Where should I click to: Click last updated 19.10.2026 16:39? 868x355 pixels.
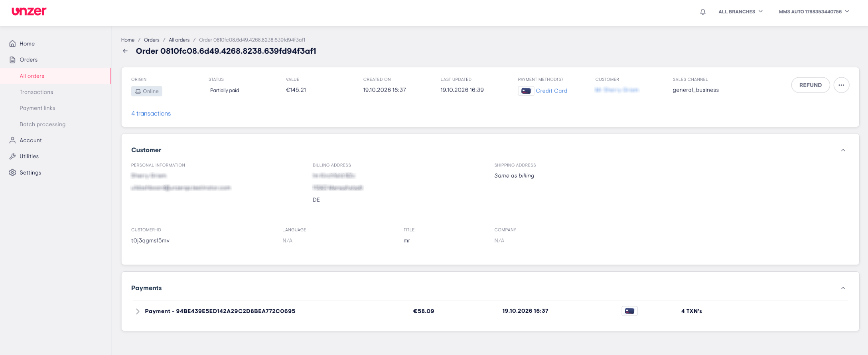[x=462, y=90]
